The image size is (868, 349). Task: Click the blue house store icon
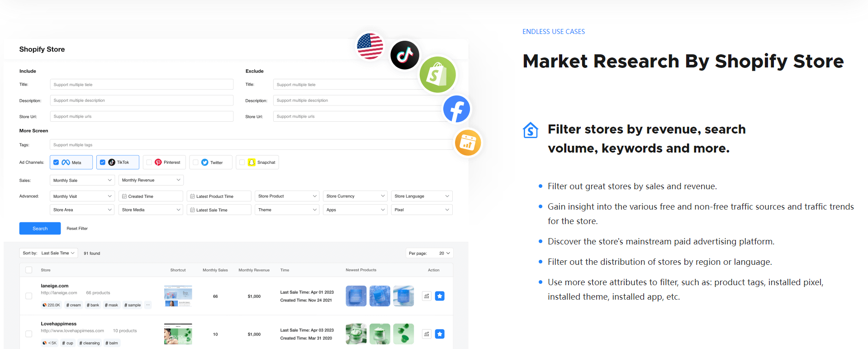click(531, 130)
